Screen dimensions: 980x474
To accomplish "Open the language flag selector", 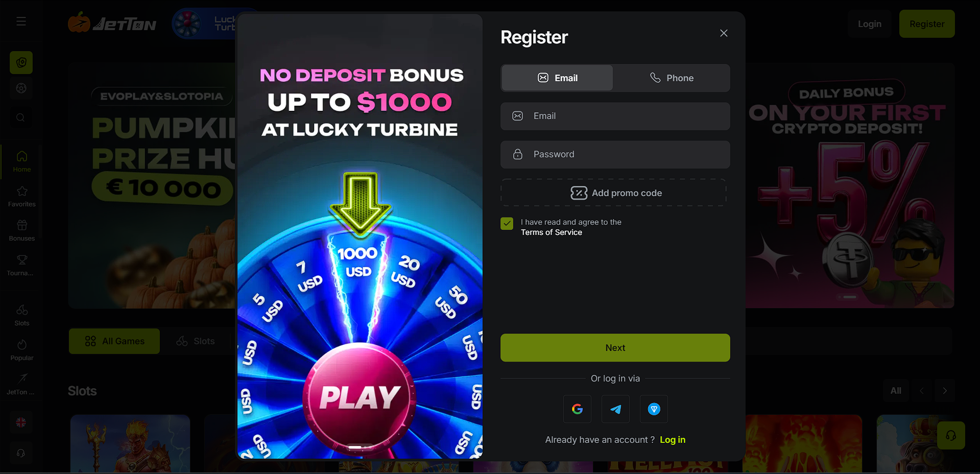I will (x=21, y=422).
